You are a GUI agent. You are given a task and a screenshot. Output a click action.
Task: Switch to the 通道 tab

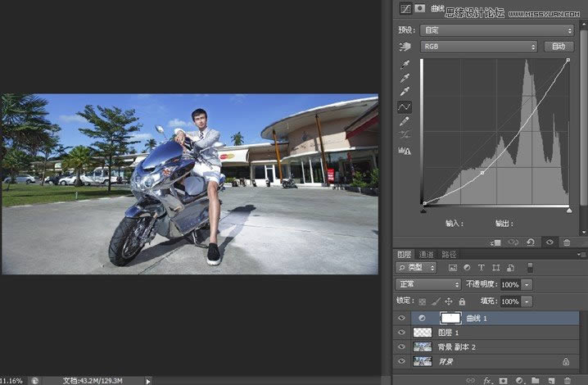pos(426,255)
